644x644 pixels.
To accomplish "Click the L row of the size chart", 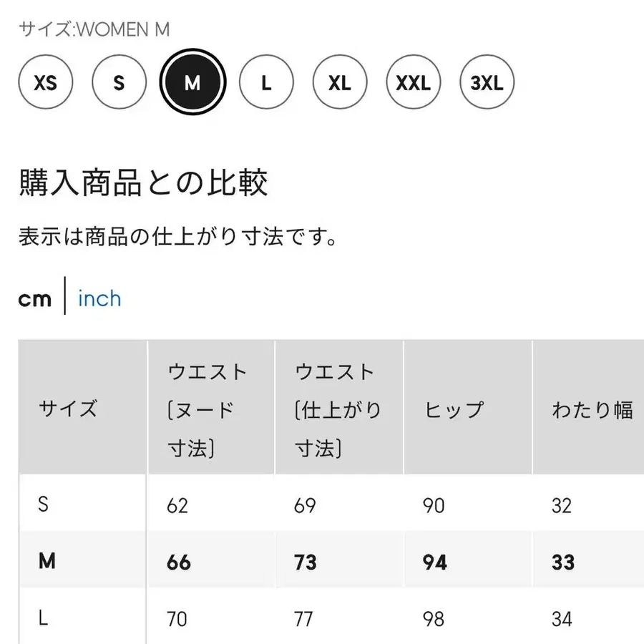I will coord(42,616).
